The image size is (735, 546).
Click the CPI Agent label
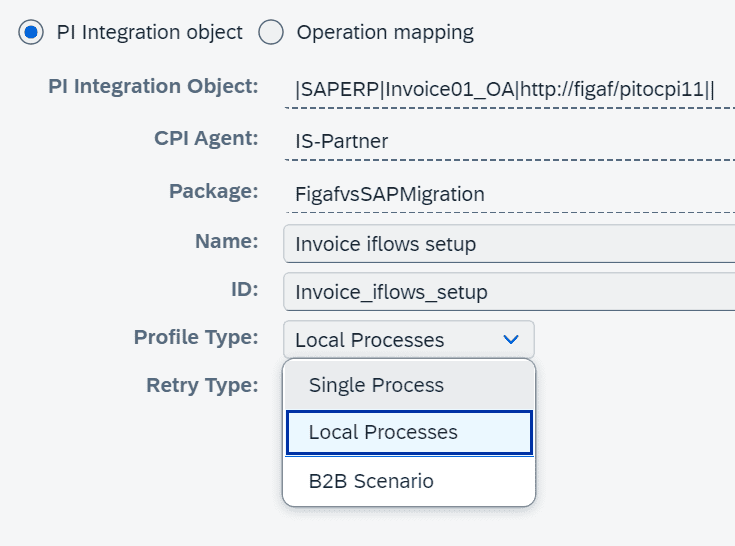coord(206,138)
